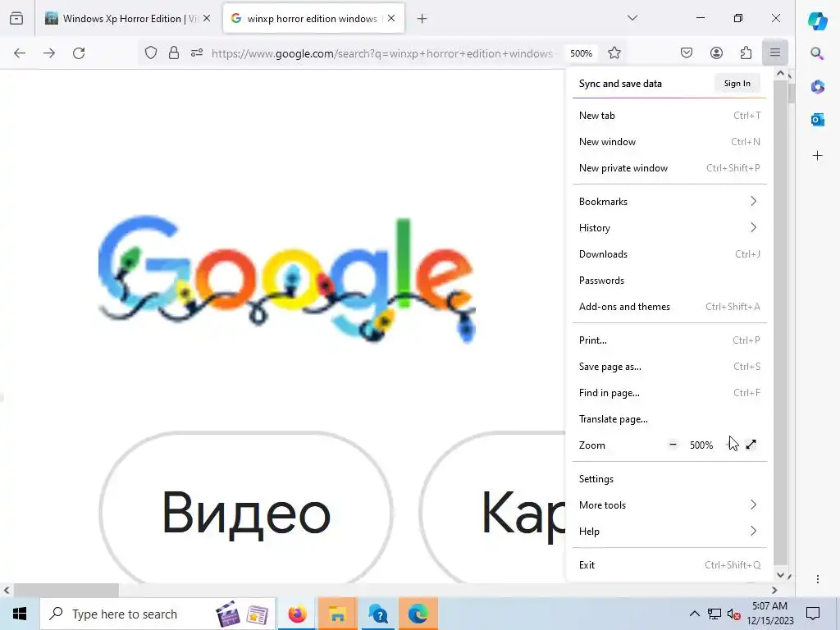Open the Firefox account icon
840x630 pixels.
coord(716,53)
